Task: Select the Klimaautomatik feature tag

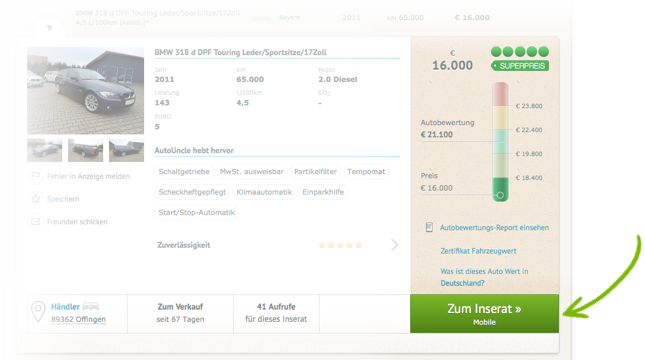Action: pos(264,192)
